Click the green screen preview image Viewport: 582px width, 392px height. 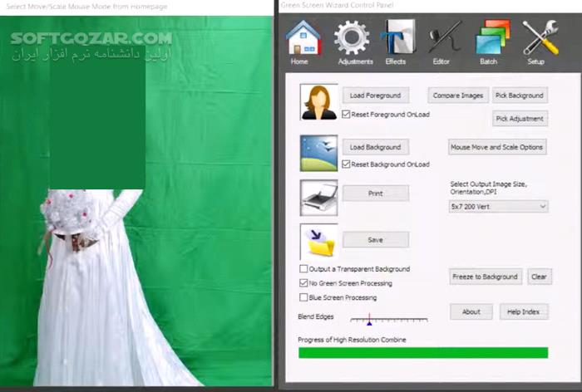(x=136, y=201)
